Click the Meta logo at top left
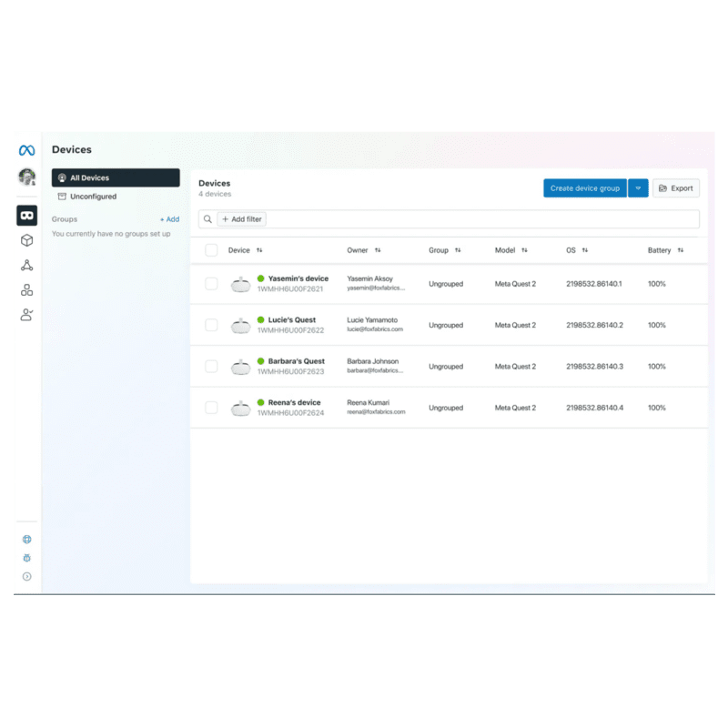The image size is (728, 728). tap(25, 149)
